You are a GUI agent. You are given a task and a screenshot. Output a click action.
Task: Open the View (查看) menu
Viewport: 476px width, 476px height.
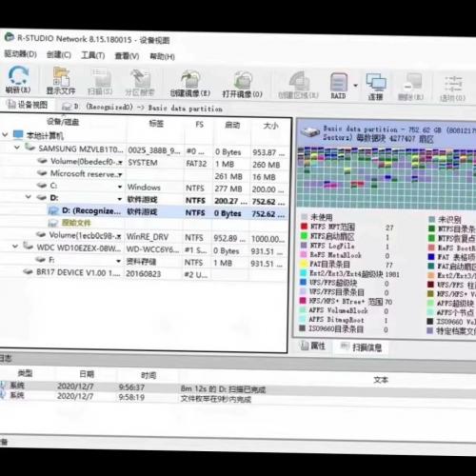coord(127,56)
